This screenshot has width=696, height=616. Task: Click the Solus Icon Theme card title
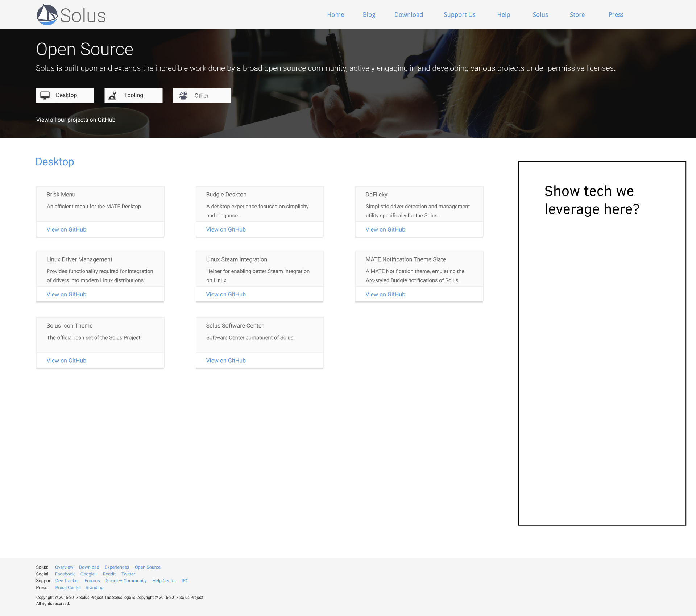click(x=70, y=326)
